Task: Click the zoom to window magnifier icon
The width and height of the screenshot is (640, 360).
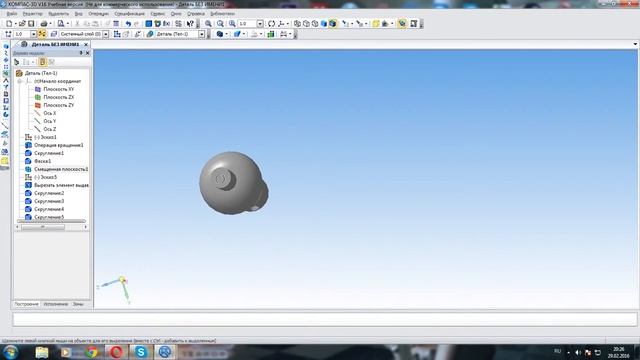Action: coord(220,24)
